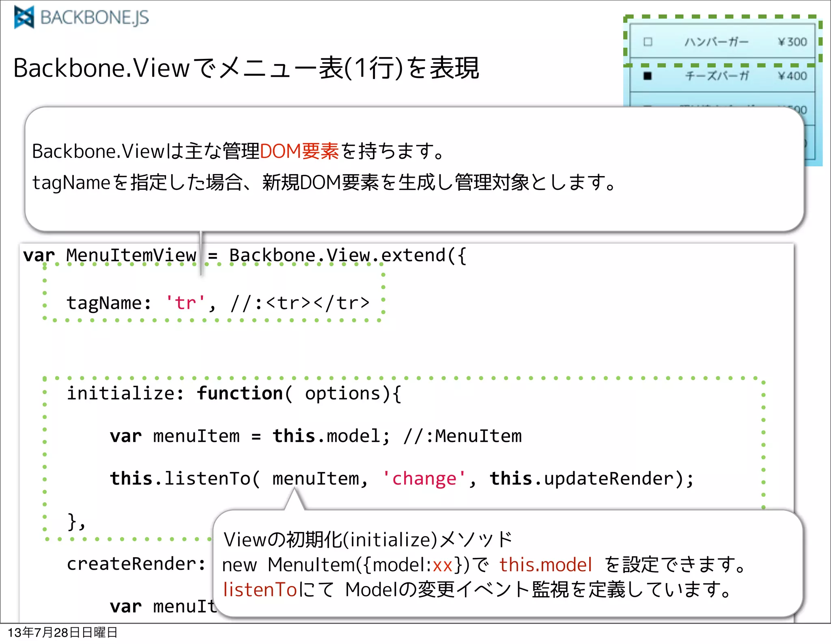Click the tagNameを指定した場合 explanation line
Image resolution: width=831 pixels, height=644 pixels.
(x=325, y=182)
